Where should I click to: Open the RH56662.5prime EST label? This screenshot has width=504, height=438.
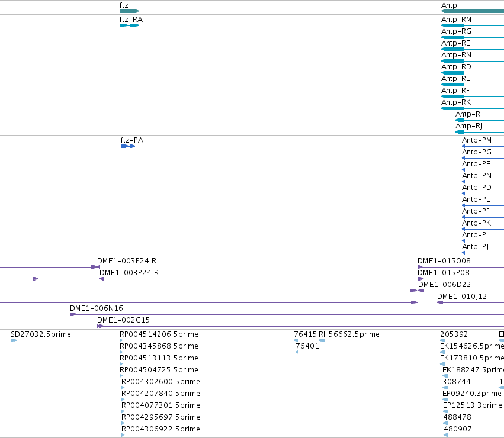[349, 334]
